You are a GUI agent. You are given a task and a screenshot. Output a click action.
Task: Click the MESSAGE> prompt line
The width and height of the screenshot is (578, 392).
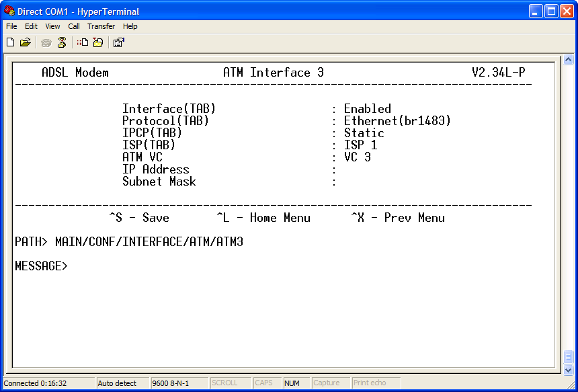[42, 266]
